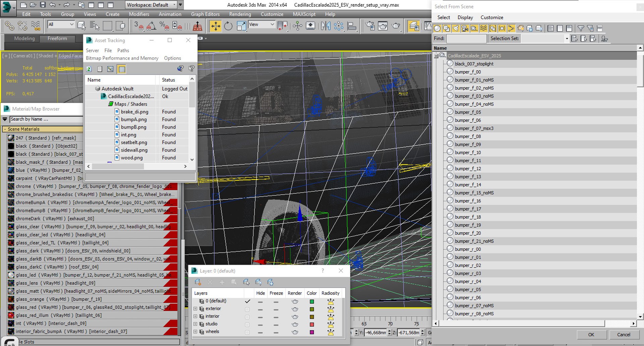Click magenta color swatch of wheels layer
This screenshot has height=346, width=644.
click(312, 332)
